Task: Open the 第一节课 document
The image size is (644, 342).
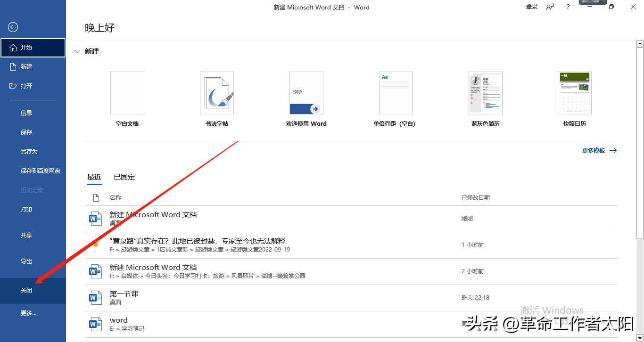Action: (x=351, y=298)
